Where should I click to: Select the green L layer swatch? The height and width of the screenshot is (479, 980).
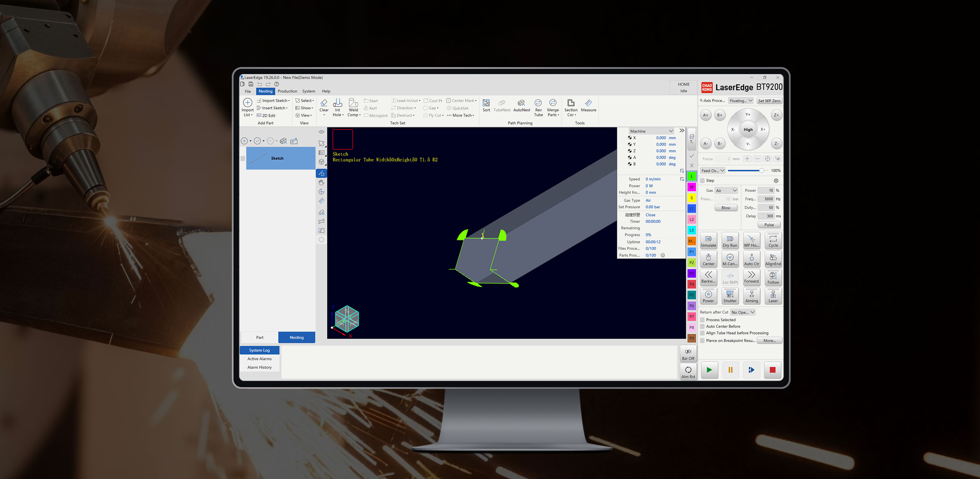pos(692,177)
